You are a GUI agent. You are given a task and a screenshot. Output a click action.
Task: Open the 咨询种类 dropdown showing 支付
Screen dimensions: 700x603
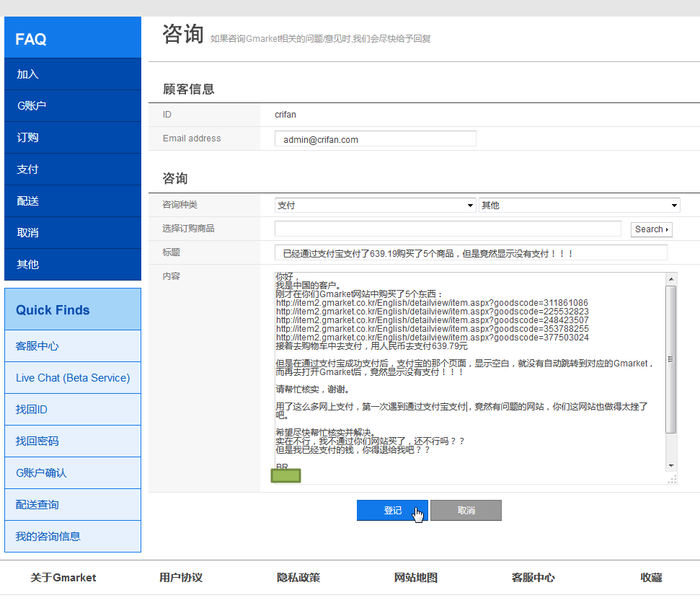pos(375,205)
